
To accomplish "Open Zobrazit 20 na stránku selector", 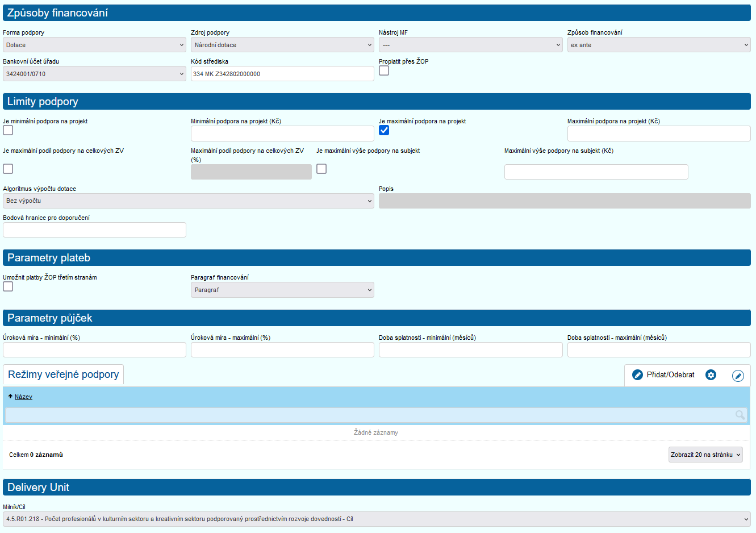I will (705, 455).
